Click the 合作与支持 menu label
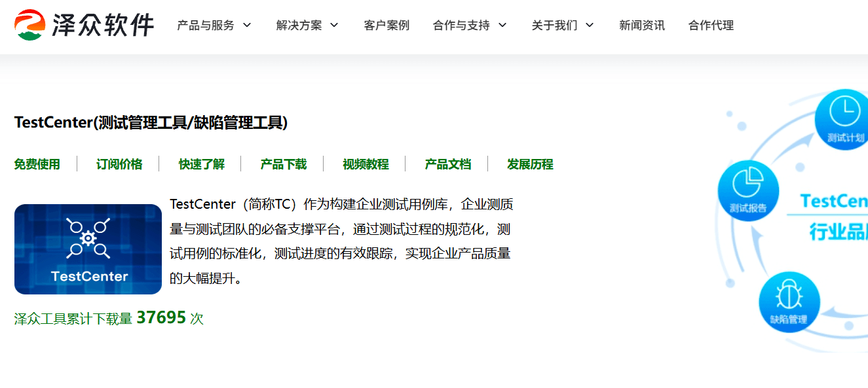868x388 pixels. (x=461, y=26)
